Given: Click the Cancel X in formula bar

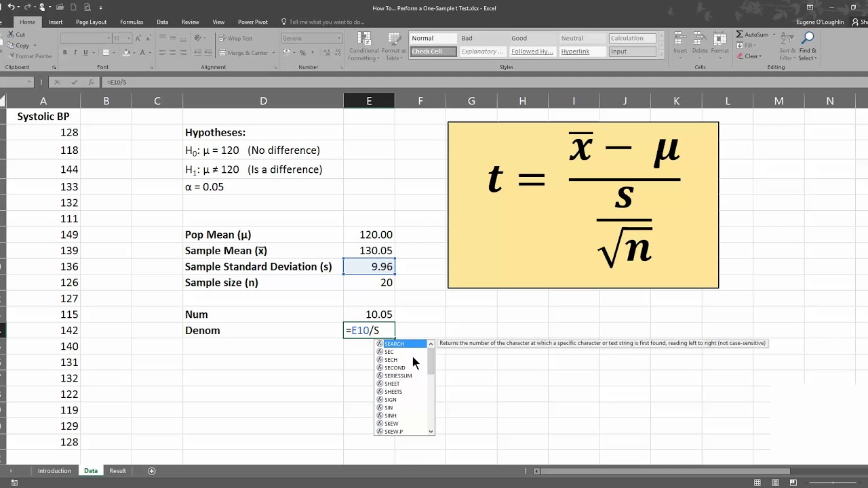Looking at the screenshot, I should [x=57, y=82].
